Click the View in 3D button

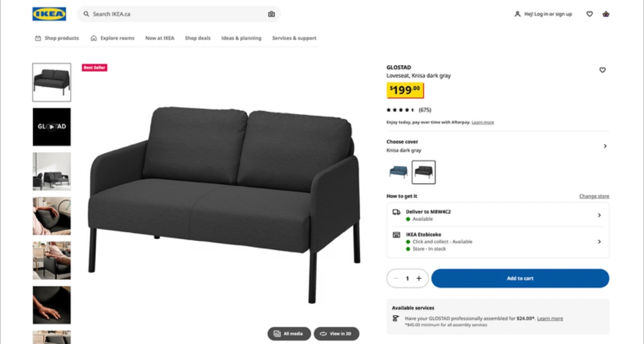click(x=336, y=334)
